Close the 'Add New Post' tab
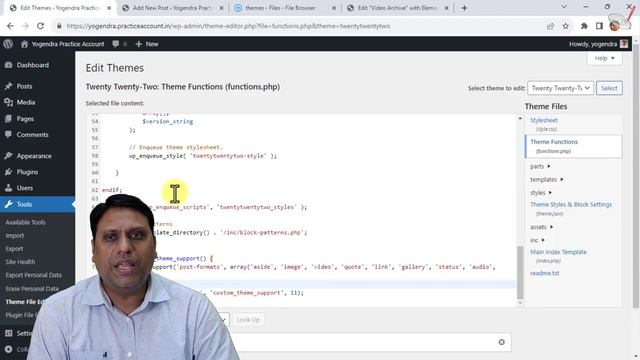The width and height of the screenshot is (640, 360). pyautogui.click(x=222, y=8)
